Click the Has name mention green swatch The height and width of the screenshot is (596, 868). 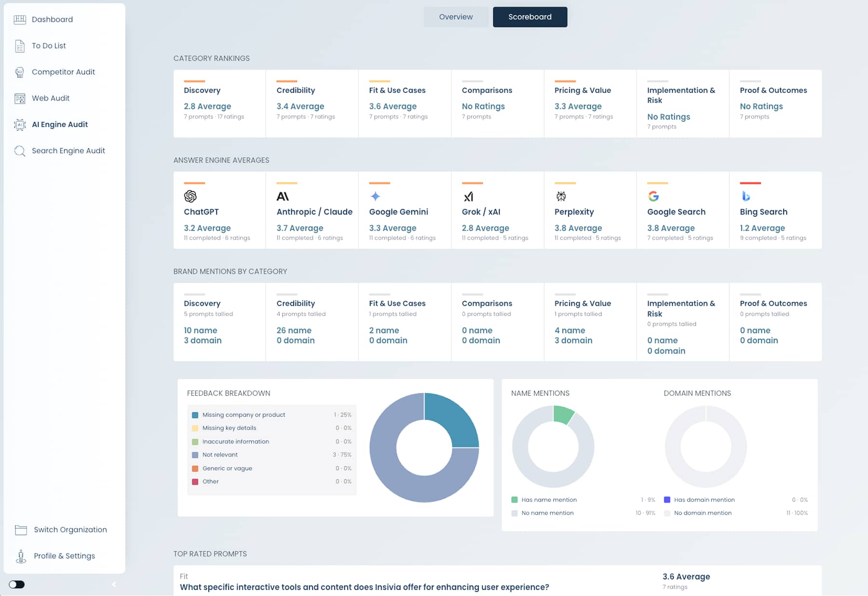(515, 500)
